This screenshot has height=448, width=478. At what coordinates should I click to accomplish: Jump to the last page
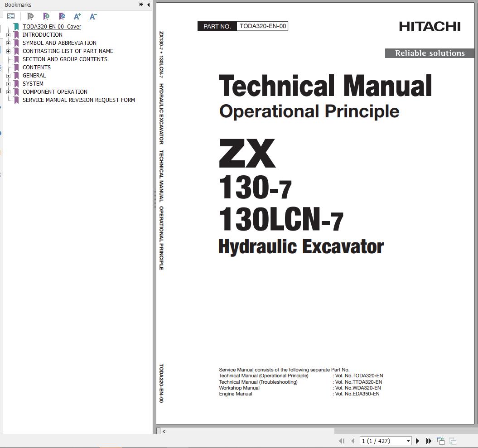(x=429, y=441)
